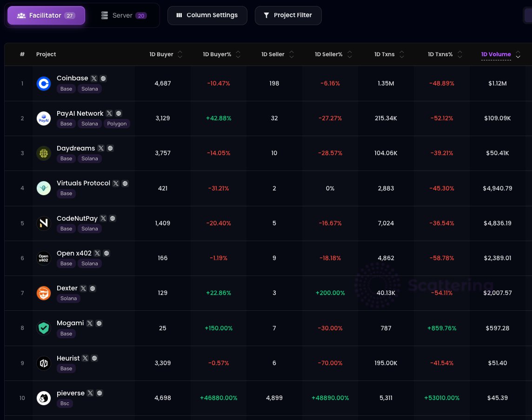
Task: Click the columns icon on Column Settings
Action: pyautogui.click(x=180, y=15)
